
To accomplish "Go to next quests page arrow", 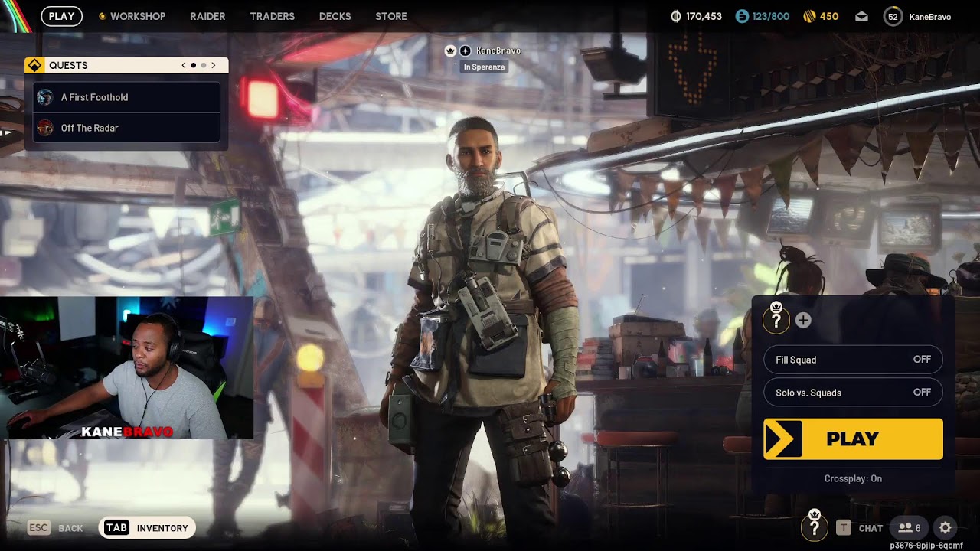I will pos(214,65).
